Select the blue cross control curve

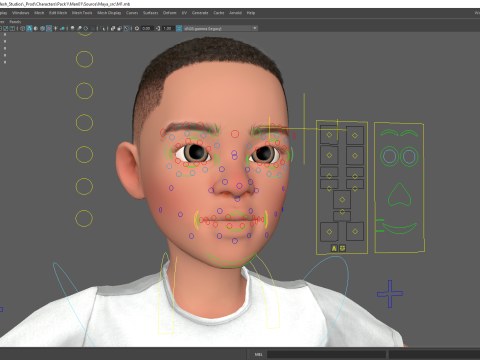390,294
